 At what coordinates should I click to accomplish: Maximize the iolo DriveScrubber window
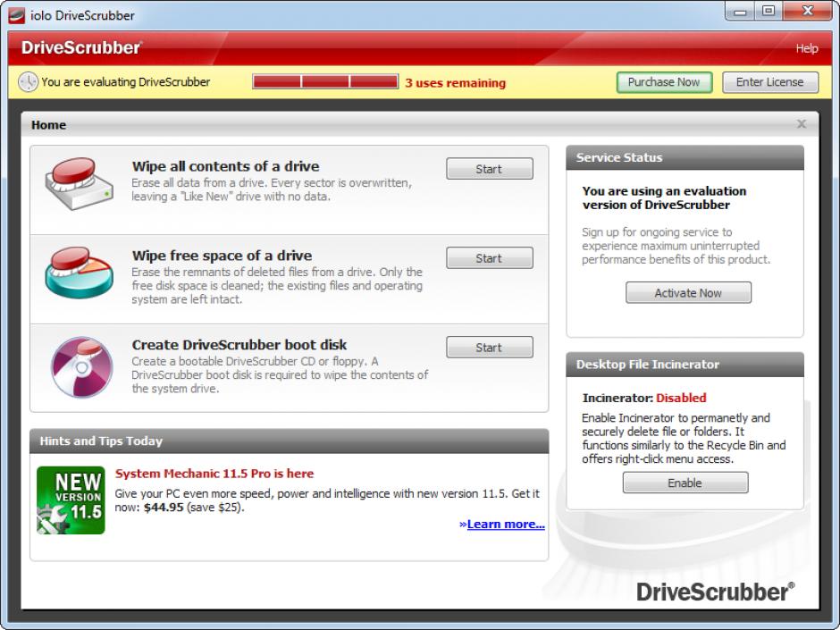(769, 11)
